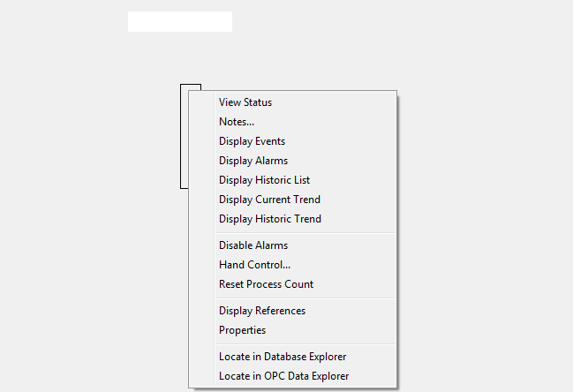Click Reset Process Count
The width and height of the screenshot is (573, 392).
pos(266,284)
